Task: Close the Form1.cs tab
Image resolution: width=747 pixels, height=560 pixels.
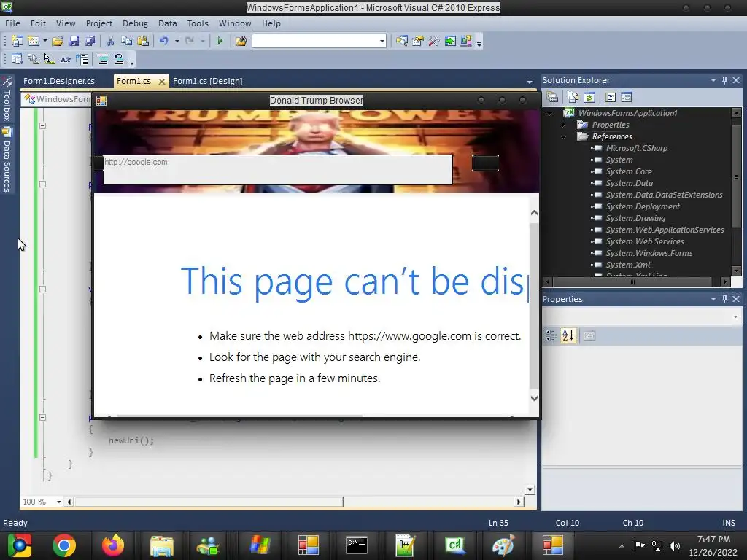Action: 162,82
